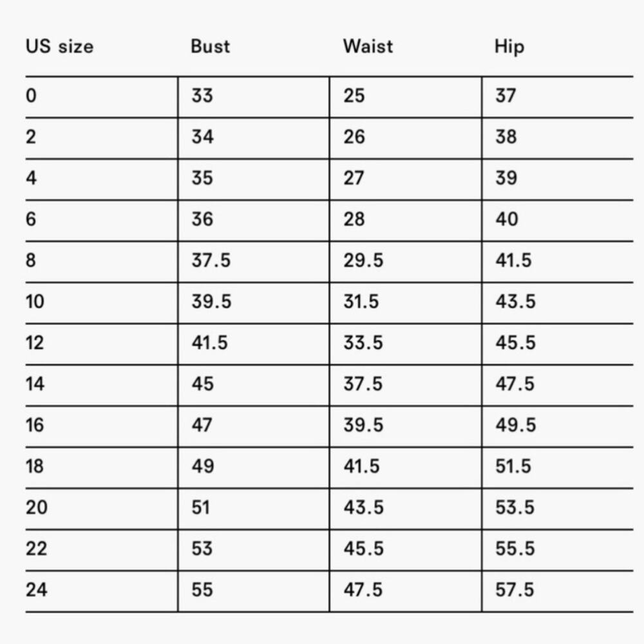Image resolution: width=644 pixels, height=644 pixels.
Task: Click the Hip column header
Action: point(509,46)
